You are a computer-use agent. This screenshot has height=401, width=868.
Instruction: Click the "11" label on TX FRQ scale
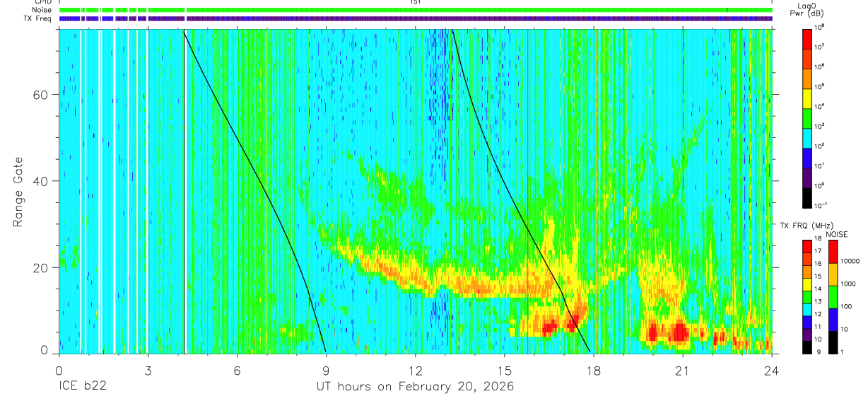(x=819, y=327)
